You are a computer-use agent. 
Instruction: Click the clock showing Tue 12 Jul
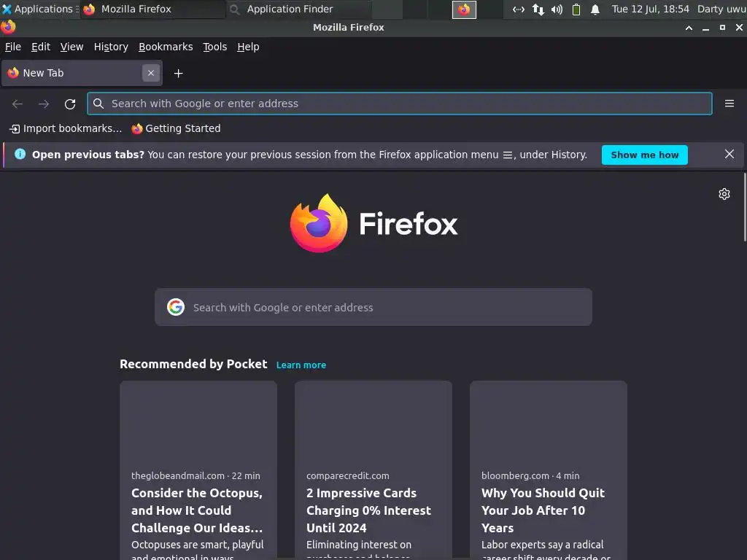tap(650, 9)
